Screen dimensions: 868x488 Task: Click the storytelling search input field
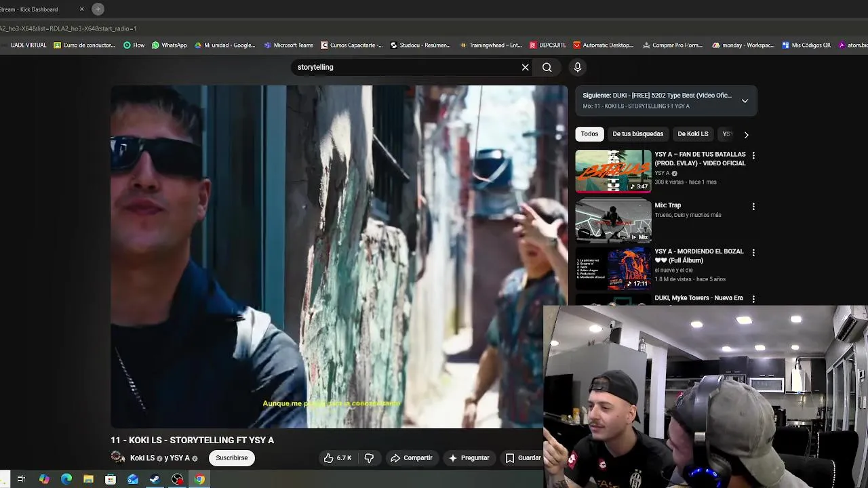pyautogui.click(x=407, y=67)
